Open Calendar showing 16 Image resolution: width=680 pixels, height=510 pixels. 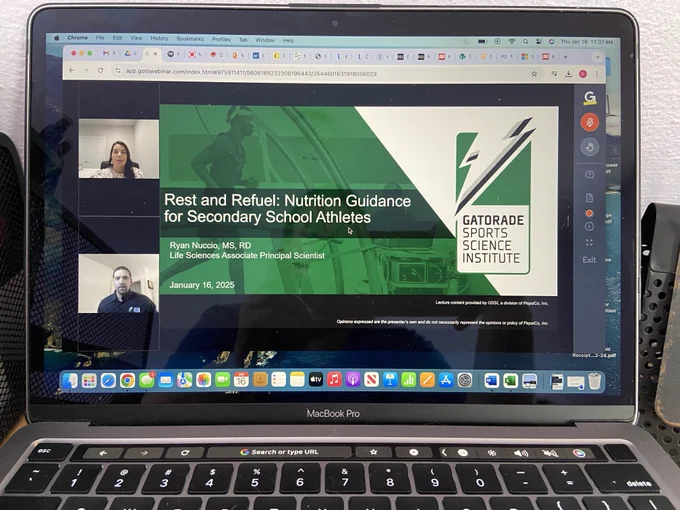[241, 379]
